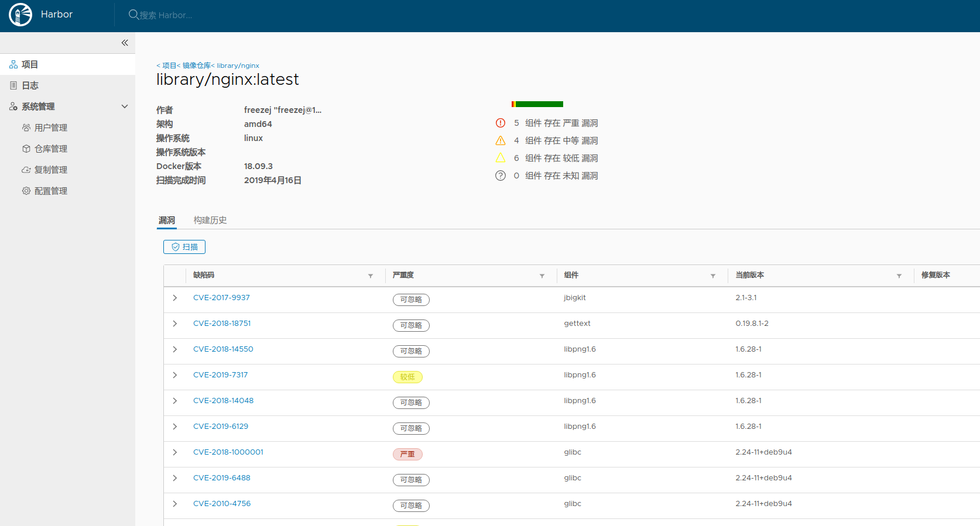
Task: Expand row CVE-2017-9937 details
Action: [x=175, y=298]
